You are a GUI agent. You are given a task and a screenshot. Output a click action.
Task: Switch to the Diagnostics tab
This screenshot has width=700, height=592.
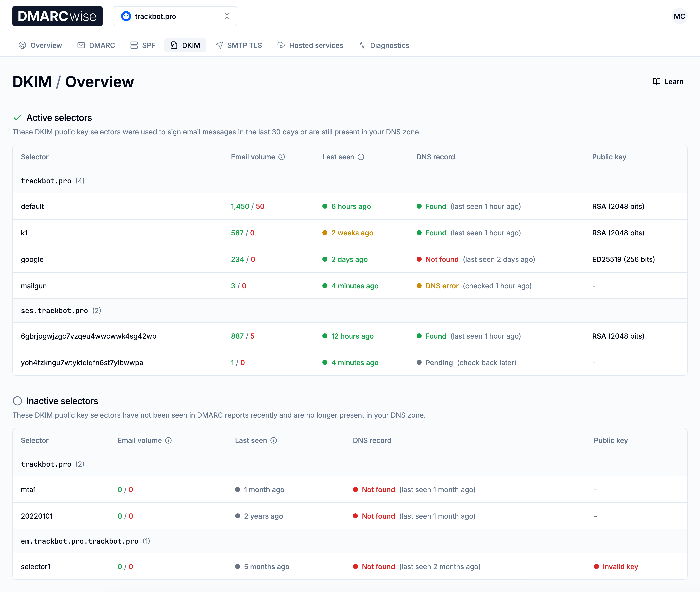384,45
